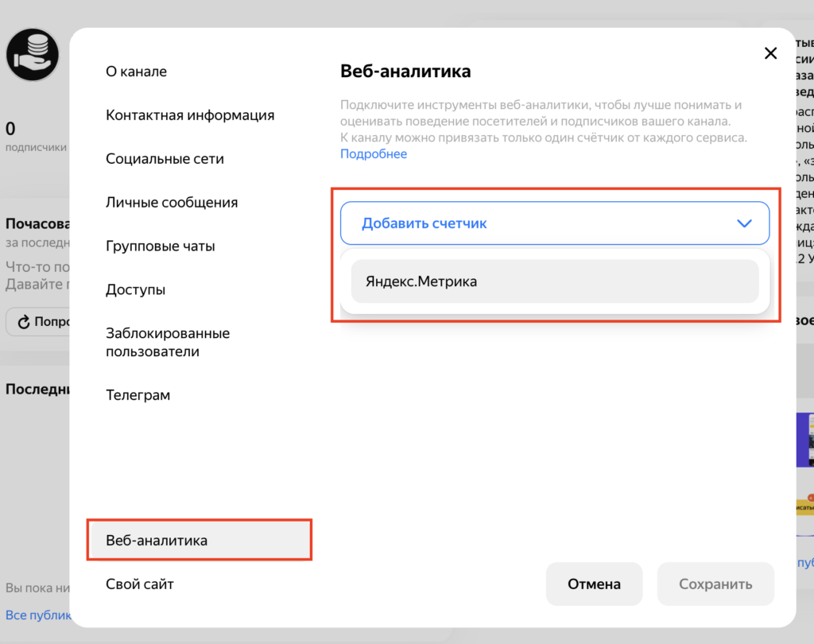Open the Подробнее link
814x644 pixels.
tap(373, 154)
